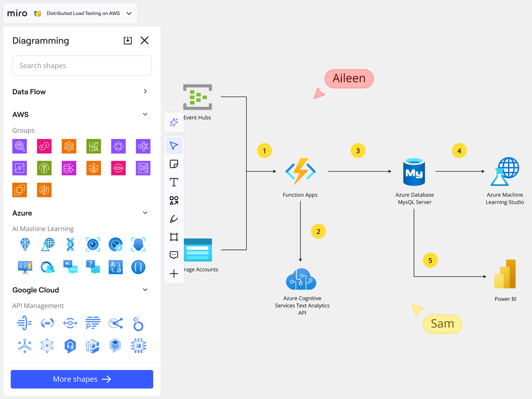The height and width of the screenshot is (399, 532).
Task: Click the Groups subheading text
Action: [x=23, y=130]
